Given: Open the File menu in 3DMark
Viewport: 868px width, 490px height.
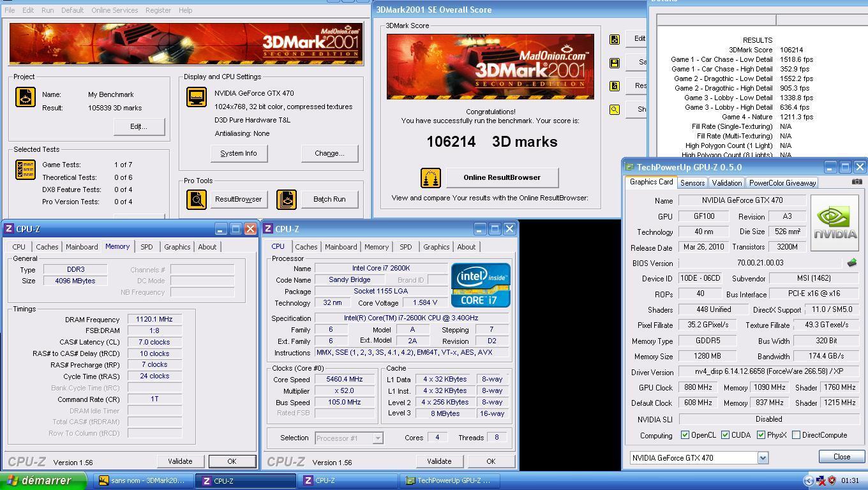Looking at the screenshot, I should 10,10.
